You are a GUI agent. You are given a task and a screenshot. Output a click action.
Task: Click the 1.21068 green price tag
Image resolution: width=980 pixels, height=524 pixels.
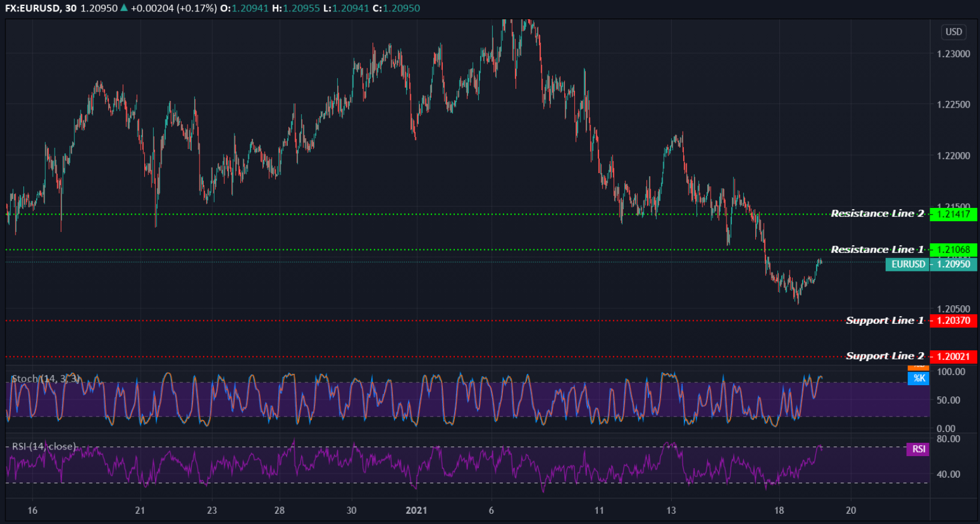pos(954,249)
